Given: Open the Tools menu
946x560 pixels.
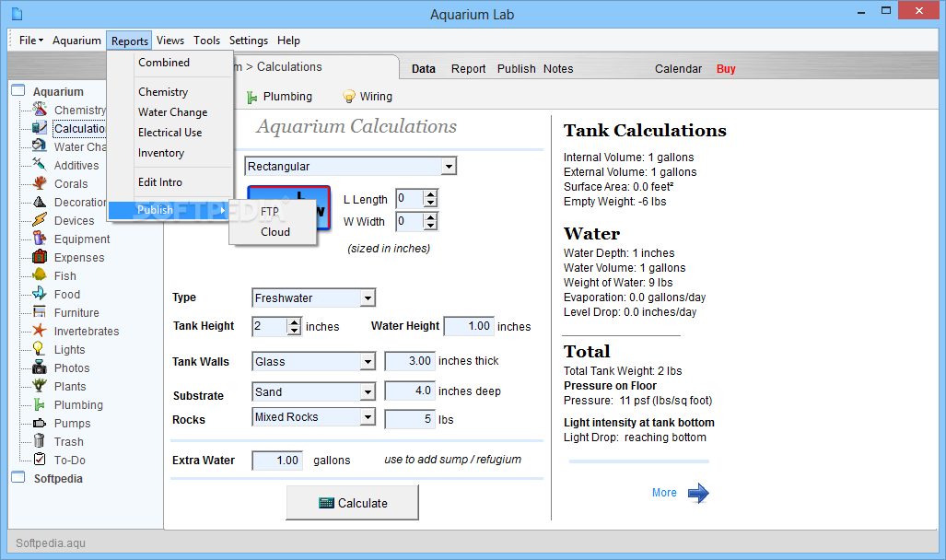Looking at the screenshot, I should pos(206,41).
